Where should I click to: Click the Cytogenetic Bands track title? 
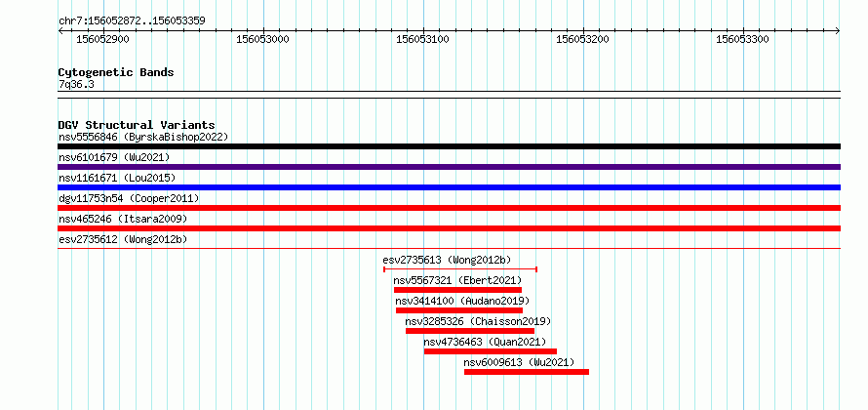coord(116,72)
